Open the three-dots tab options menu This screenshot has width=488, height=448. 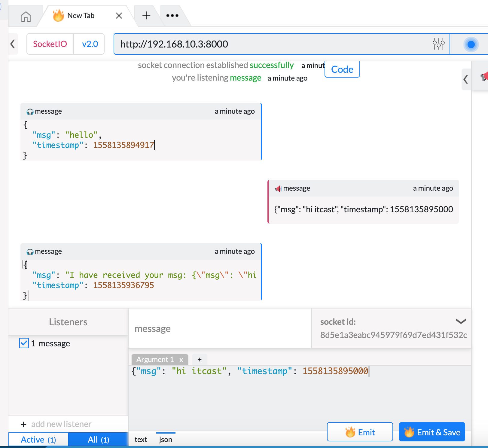(172, 16)
